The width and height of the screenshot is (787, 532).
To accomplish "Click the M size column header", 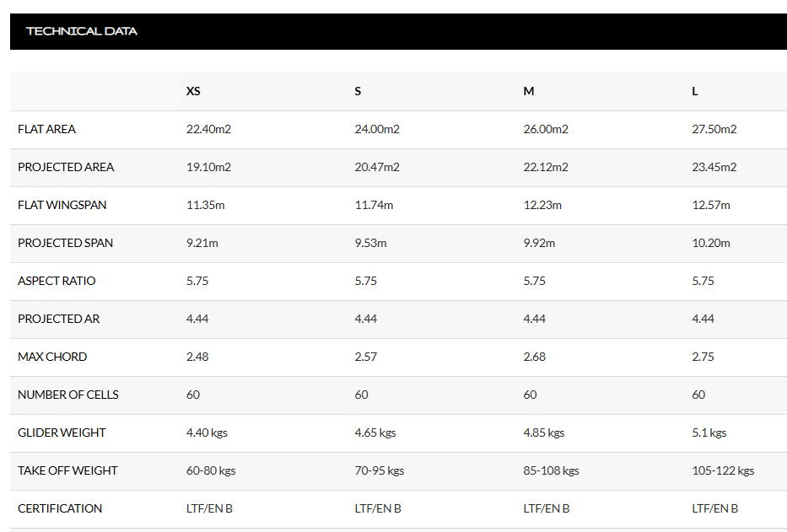I will coord(529,91).
